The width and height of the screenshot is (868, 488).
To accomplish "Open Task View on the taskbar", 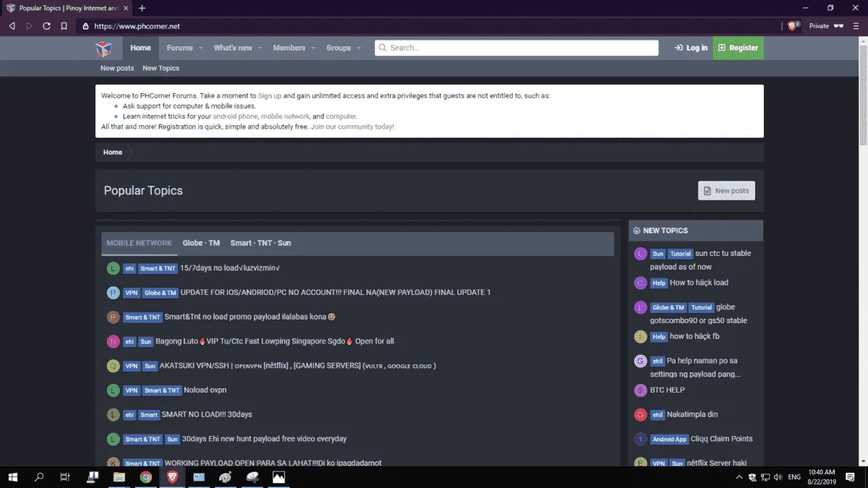I will [x=65, y=477].
